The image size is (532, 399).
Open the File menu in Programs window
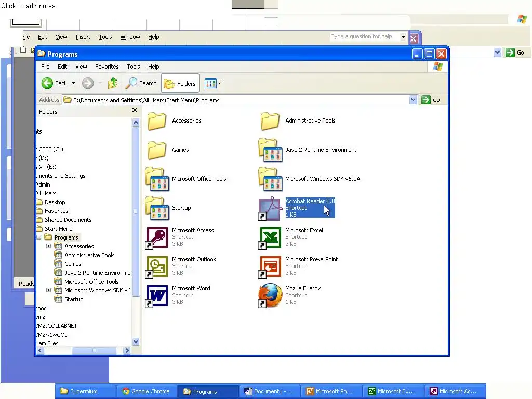pos(45,66)
